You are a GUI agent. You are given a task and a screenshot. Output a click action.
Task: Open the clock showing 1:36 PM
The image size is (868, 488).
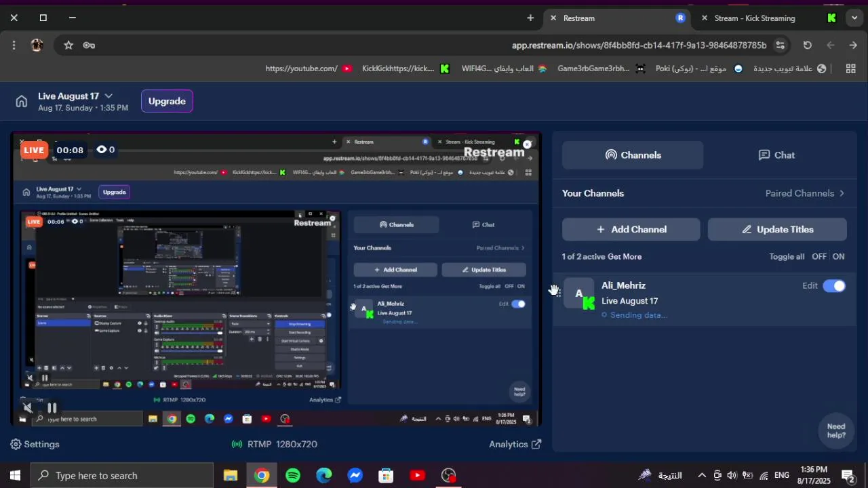pyautogui.click(x=814, y=475)
